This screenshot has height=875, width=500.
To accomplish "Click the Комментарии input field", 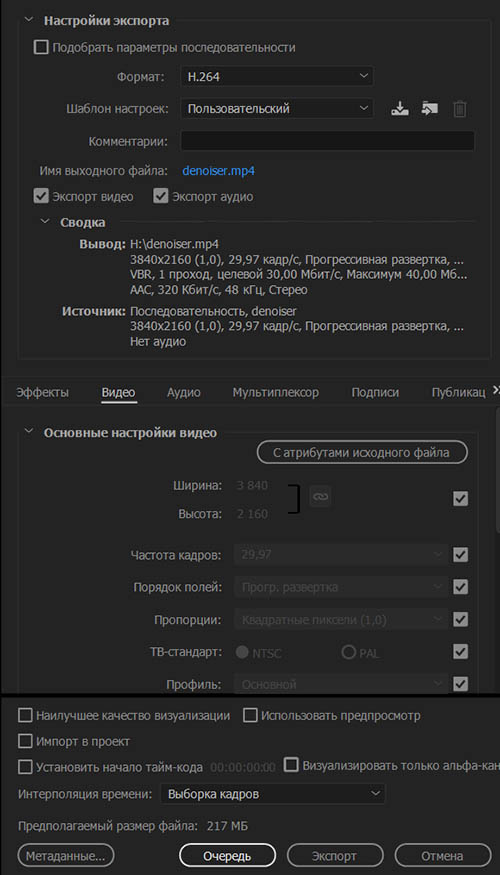I will [328, 141].
